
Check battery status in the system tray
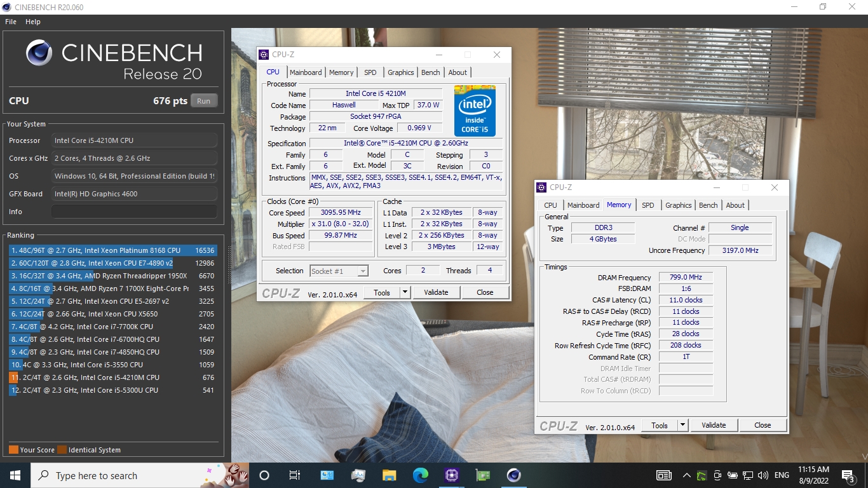(733, 475)
